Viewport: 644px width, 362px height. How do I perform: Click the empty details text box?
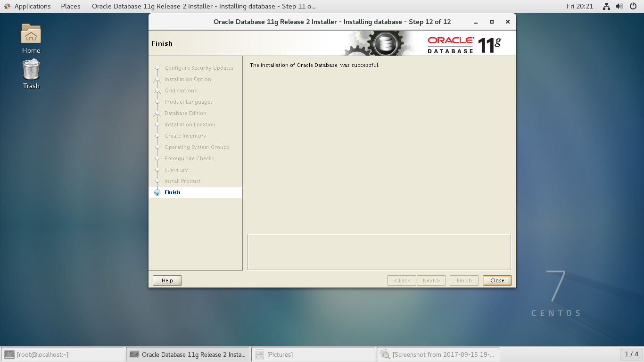[379, 252]
